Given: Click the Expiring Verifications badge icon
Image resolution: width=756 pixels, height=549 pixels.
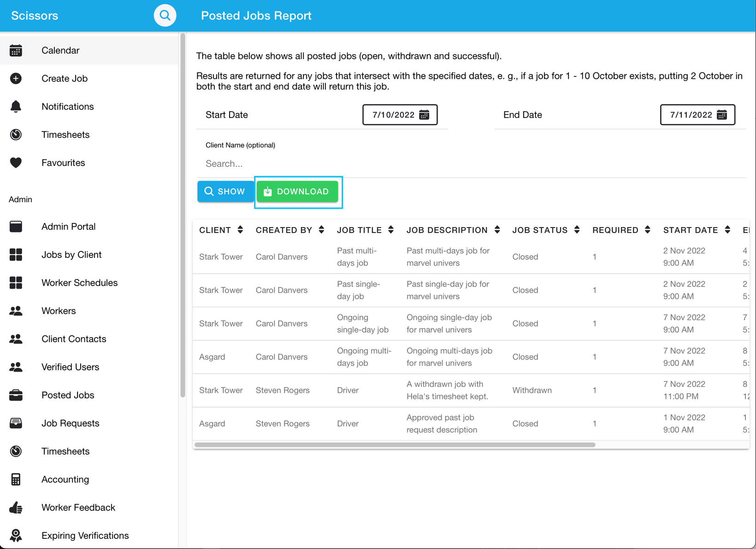Looking at the screenshot, I should click(x=16, y=536).
